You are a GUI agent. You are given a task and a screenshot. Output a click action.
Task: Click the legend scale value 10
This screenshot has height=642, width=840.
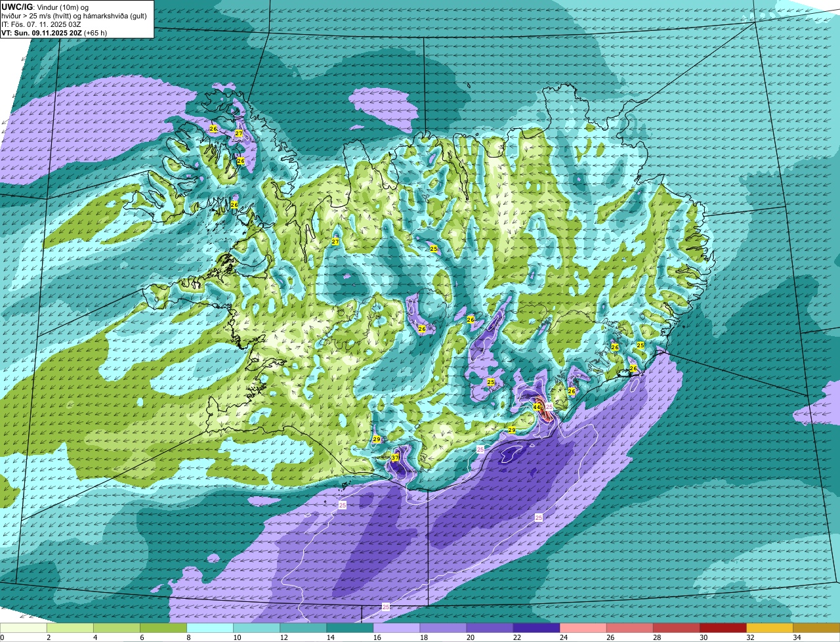[x=236, y=637]
